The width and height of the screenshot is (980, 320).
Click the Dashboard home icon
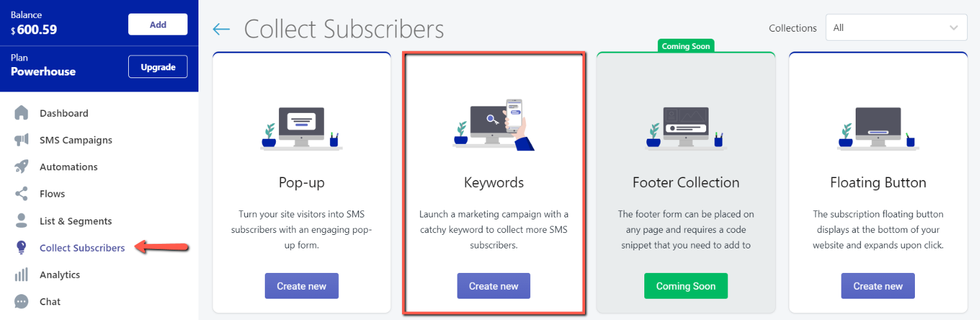click(21, 113)
